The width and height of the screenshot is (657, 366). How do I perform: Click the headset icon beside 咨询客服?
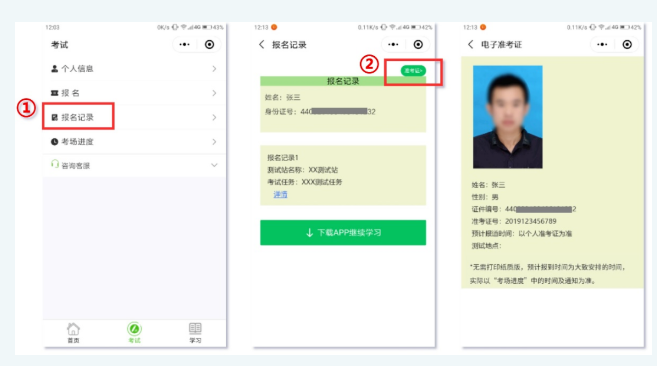point(54,164)
